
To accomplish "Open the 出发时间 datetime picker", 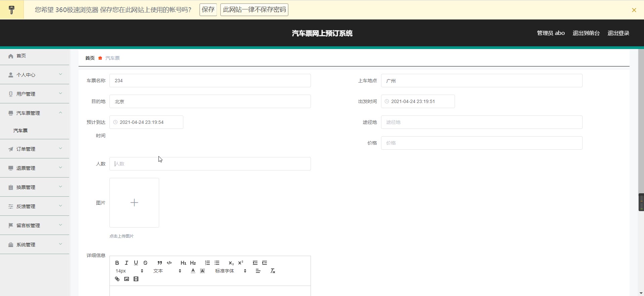I will [418, 101].
